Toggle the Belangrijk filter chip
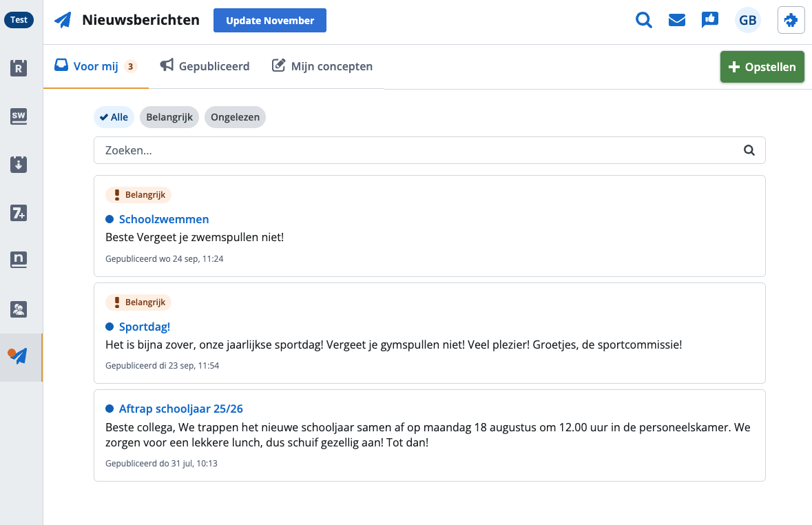The width and height of the screenshot is (812, 525). (x=169, y=117)
